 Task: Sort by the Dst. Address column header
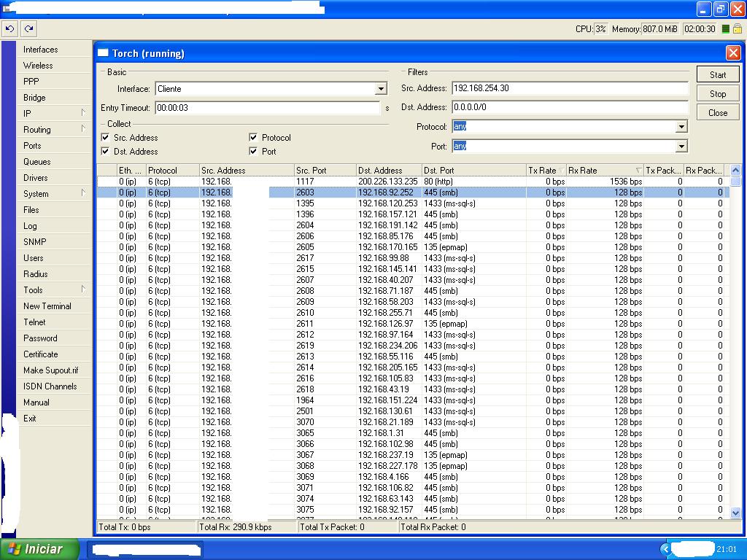pos(389,170)
